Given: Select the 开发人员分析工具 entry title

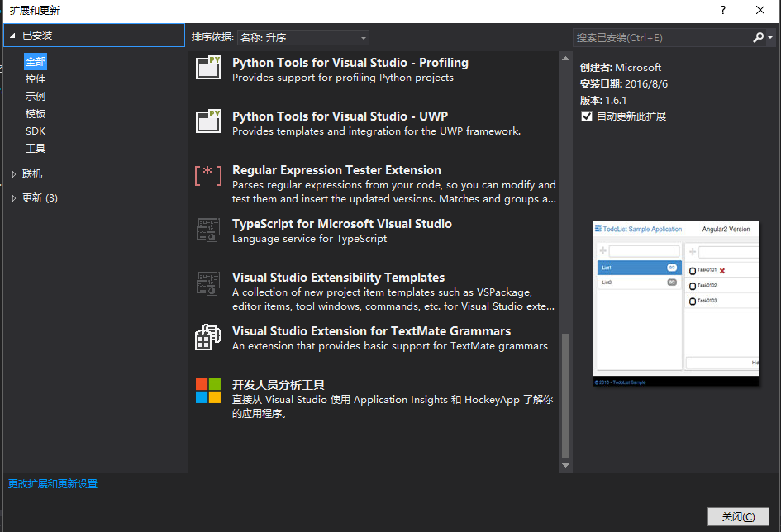Looking at the screenshot, I should click(x=279, y=385).
